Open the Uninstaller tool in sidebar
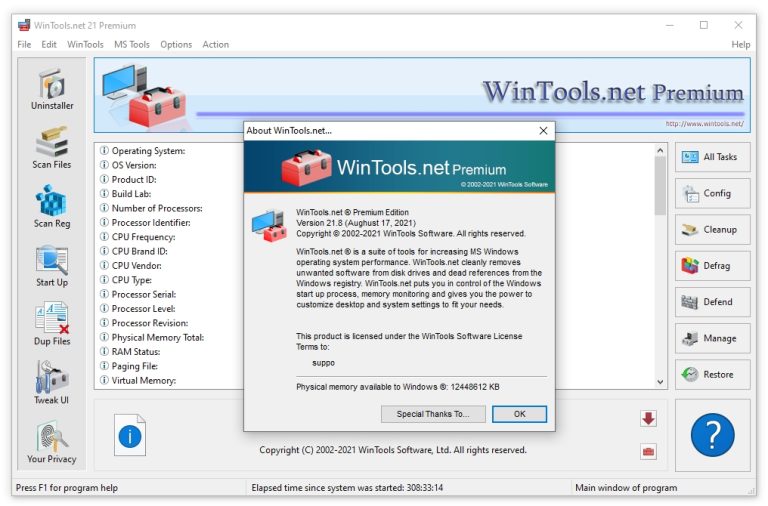Viewport: 768px width, 506px height. 51,89
